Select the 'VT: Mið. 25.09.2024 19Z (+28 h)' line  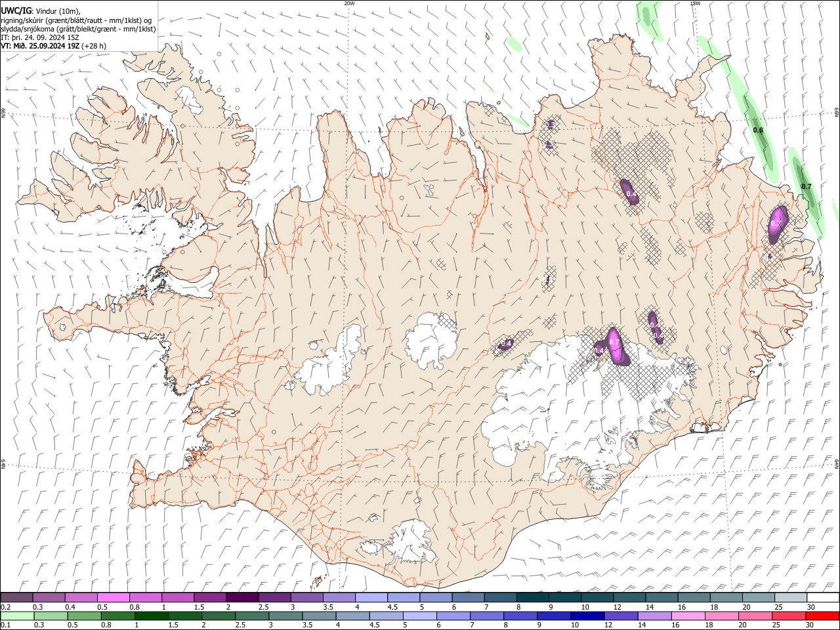[x=53, y=46]
